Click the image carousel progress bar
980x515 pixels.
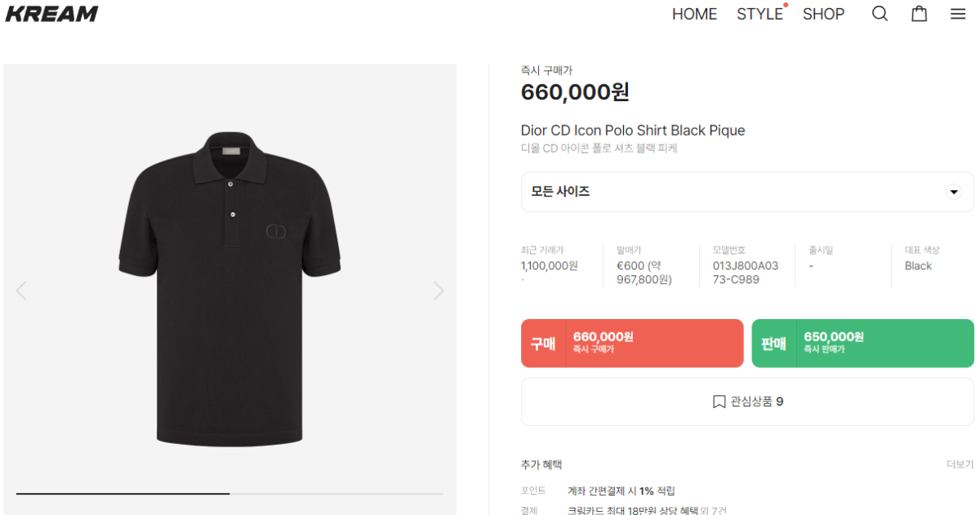point(229,494)
